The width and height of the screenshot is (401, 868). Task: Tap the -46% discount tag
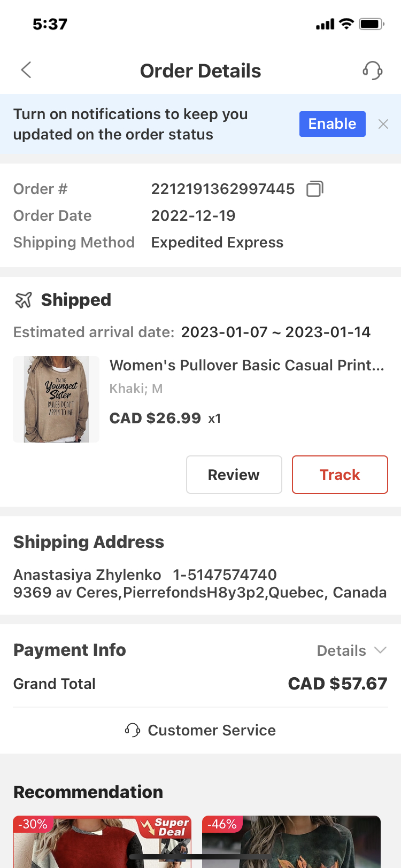pos(222,824)
